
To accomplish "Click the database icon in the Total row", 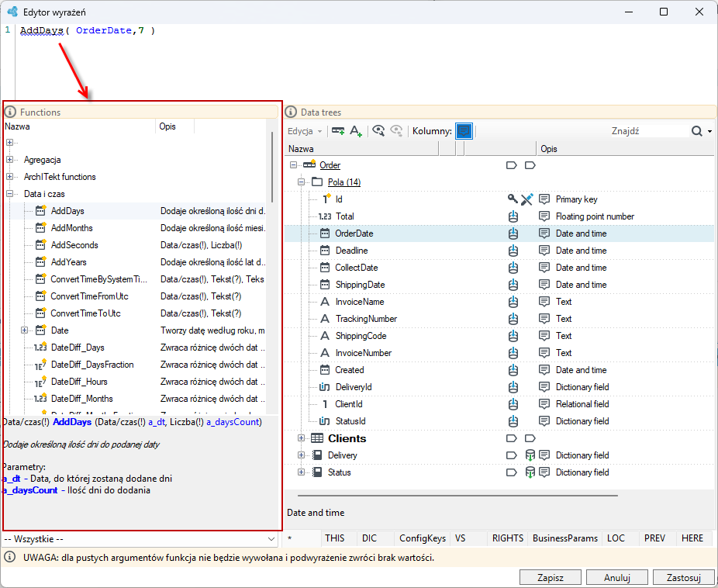I will point(513,216).
